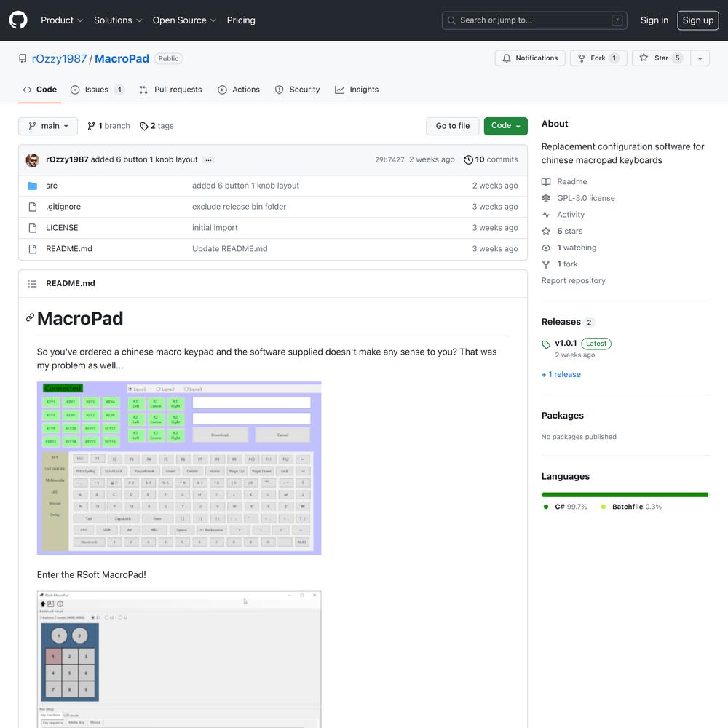This screenshot has height=728, width=728.
Task: Open the MacroPad repository link
Action: coord(122,58)
